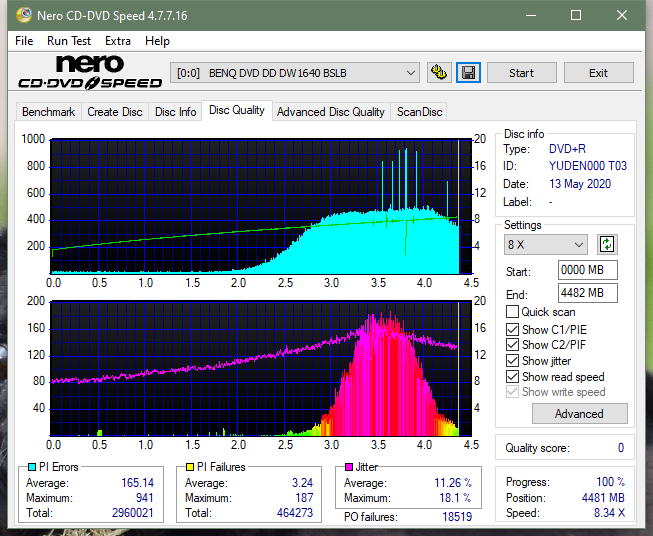Click the Quality score value 0
This screenshot has height=536, width=653.
(621, 448)
